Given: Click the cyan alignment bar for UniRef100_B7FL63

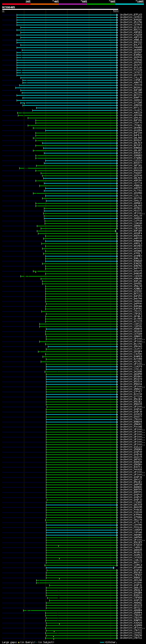Looking at the screenshot, I should point(67,15).
